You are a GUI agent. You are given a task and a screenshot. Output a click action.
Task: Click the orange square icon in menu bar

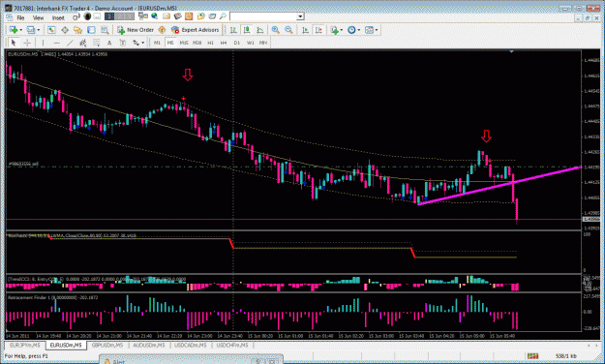(x=189, y=16)
